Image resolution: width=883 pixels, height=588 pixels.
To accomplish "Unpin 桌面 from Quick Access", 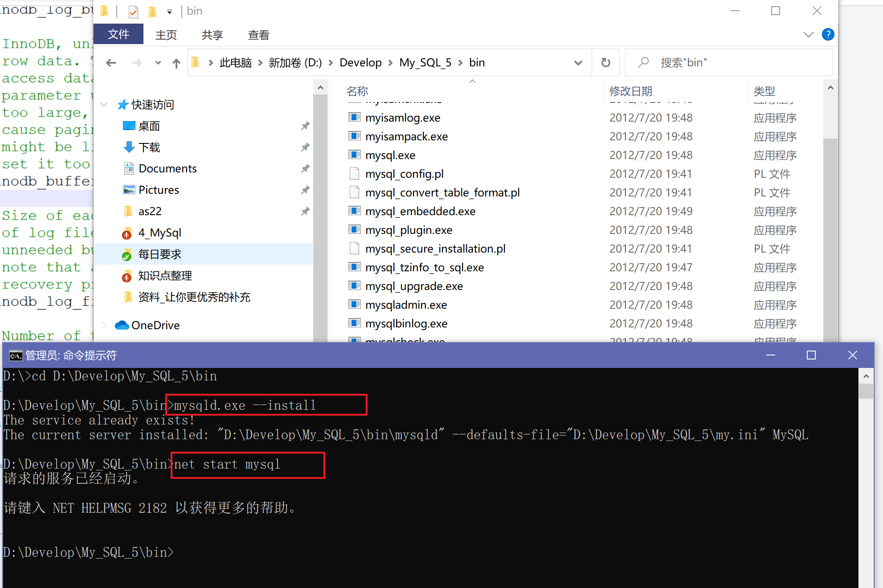I will 305,126.
